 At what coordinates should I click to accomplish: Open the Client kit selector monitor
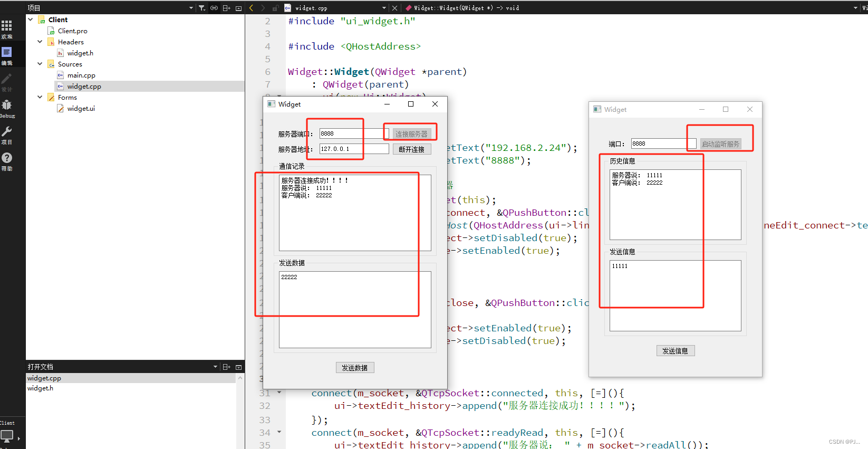coord(7,436)
